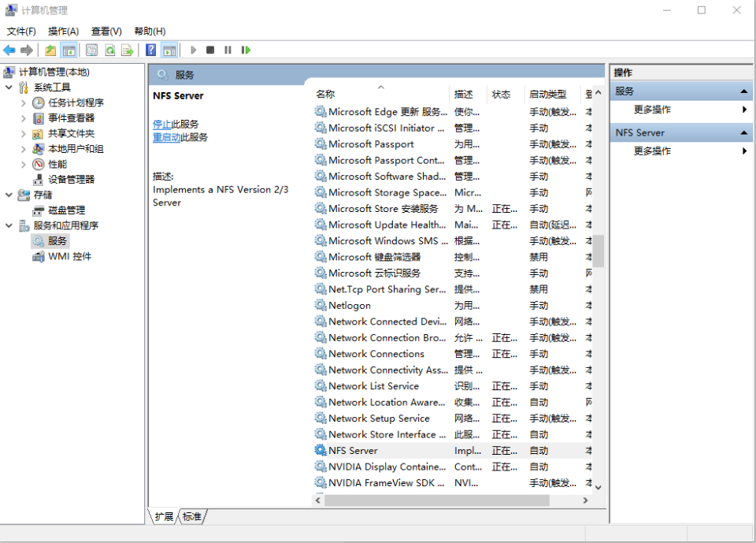This screenshot has height=543, width=756.
Task: Open the Help toolbar icon
Action: (150, 50)
